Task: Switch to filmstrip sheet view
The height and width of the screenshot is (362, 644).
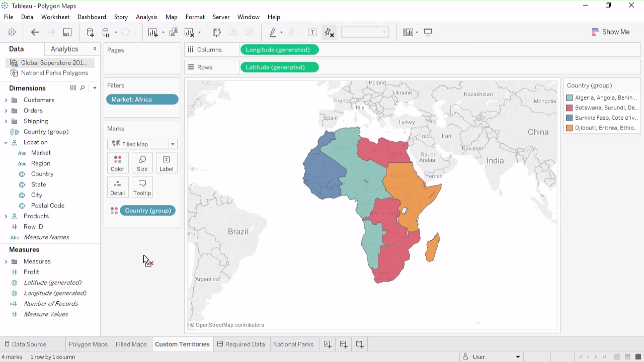Action: tap(627, 357)
